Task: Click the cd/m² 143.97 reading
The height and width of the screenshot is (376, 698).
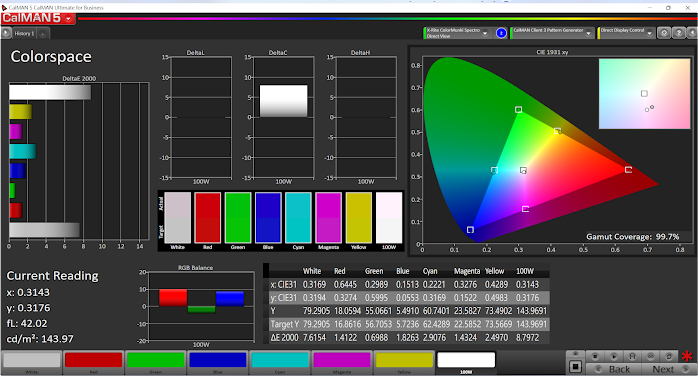Action: coord(40,339)
